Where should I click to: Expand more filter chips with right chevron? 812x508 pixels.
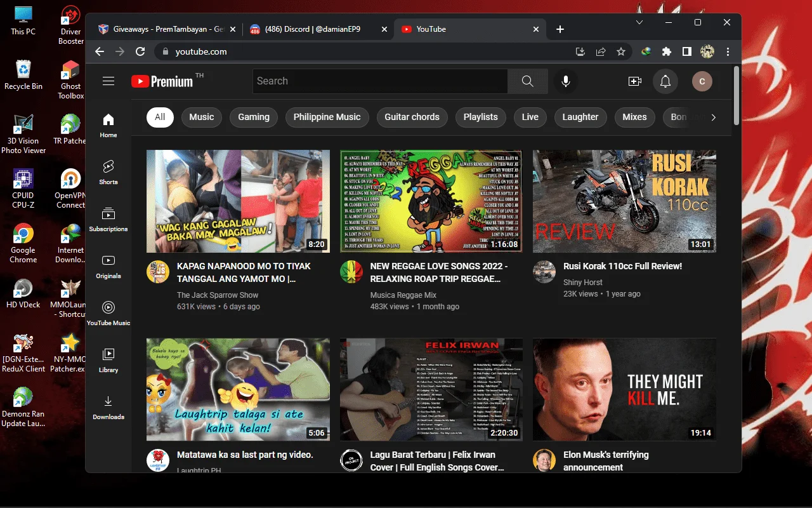tap(714, 117)
